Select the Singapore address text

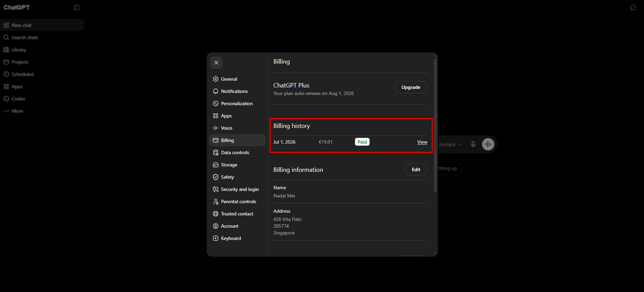click(284, 233)
